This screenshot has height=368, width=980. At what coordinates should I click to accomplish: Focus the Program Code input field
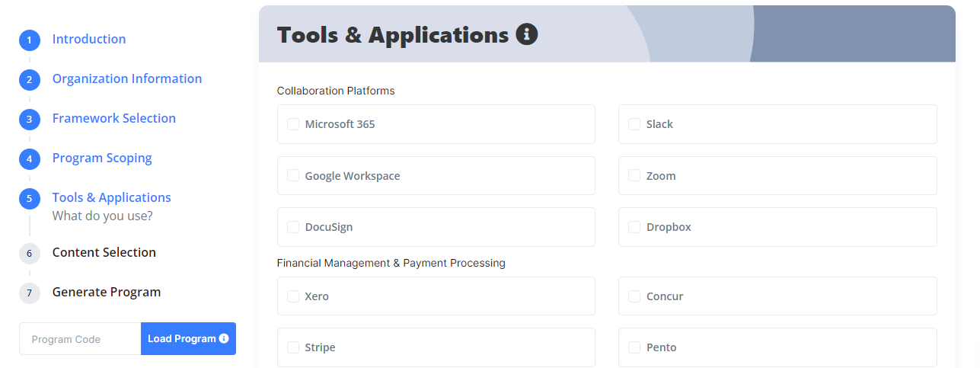80,339
